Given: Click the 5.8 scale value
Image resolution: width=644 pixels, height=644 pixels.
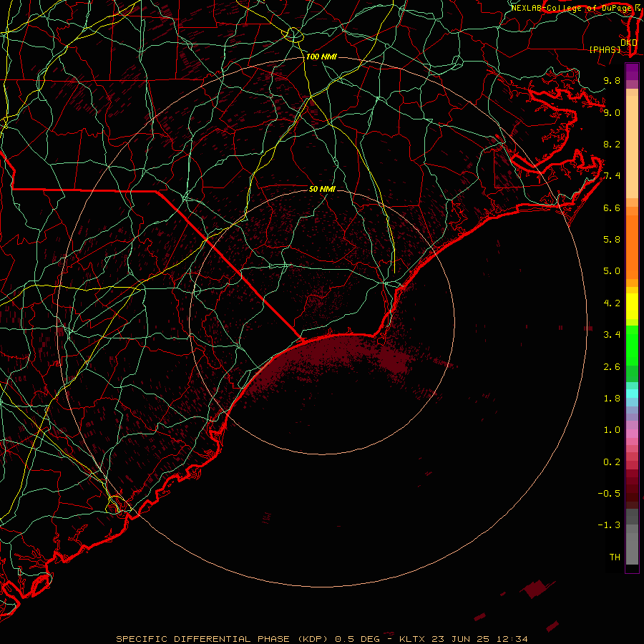Looking at the screenshot, I should 612,240.
